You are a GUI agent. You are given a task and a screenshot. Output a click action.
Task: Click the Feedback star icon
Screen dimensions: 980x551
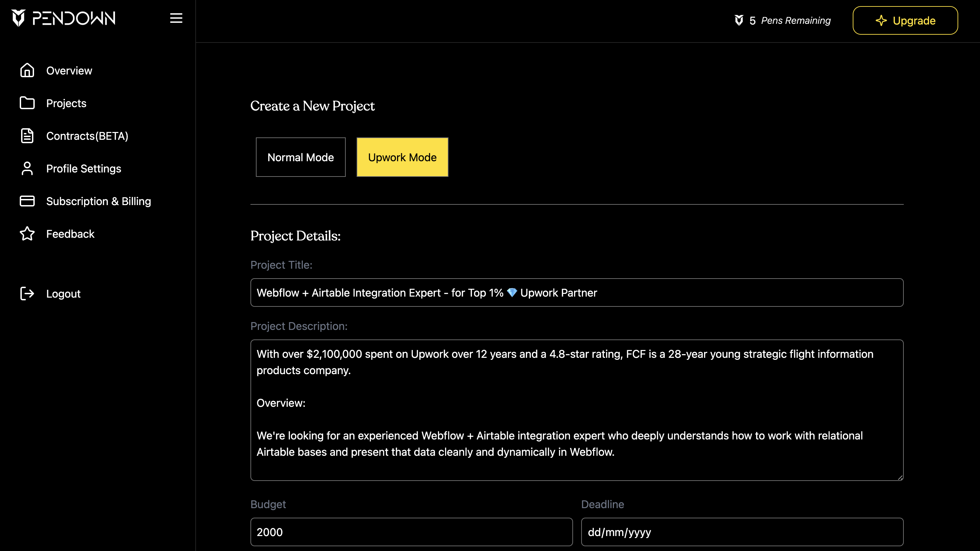pyautogui.click(x=27, y=233)
